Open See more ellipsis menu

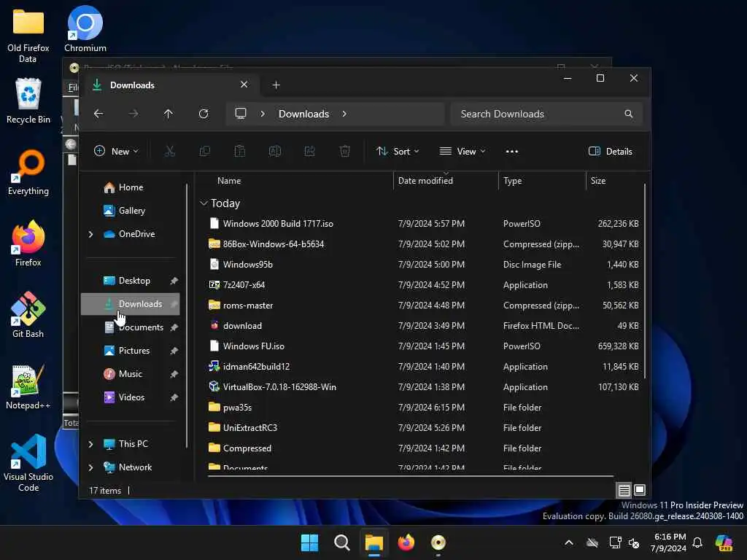(x=511, y=152)
